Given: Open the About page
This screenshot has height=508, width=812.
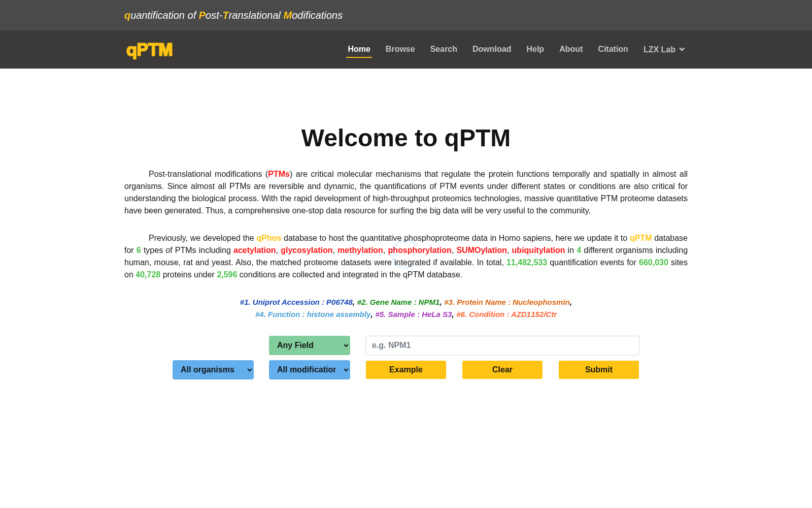Looking at the screenshot, I should pyautogui.click(x=571, y=49).
